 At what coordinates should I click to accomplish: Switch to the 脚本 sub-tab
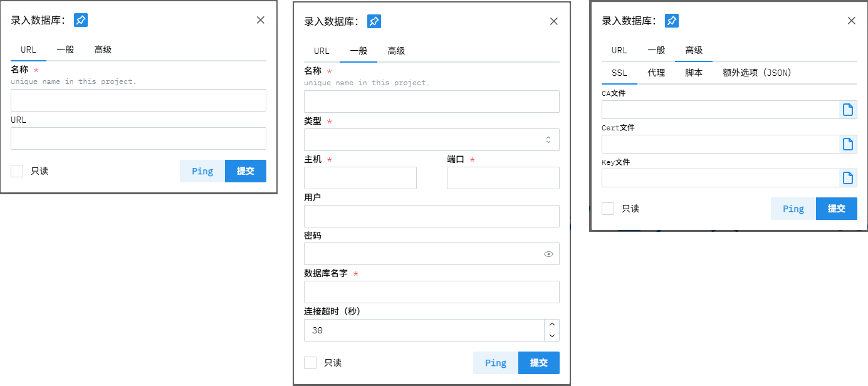[x=694, y=72]
